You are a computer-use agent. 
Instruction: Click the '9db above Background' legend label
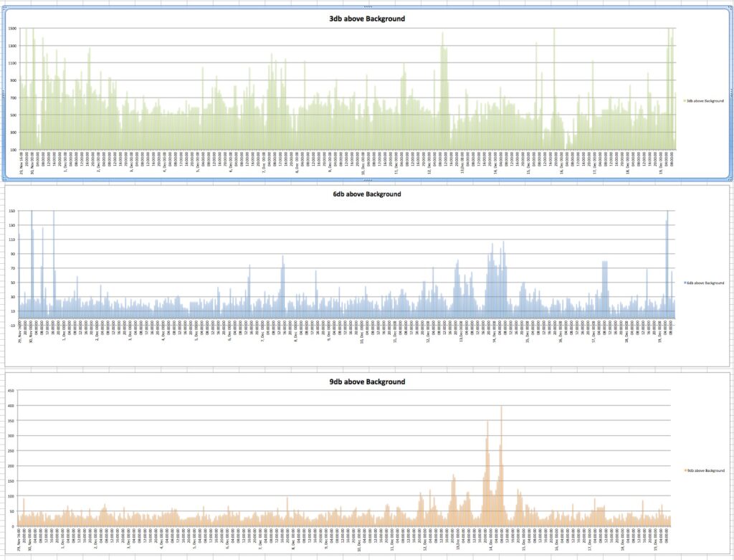coord(705,470)
